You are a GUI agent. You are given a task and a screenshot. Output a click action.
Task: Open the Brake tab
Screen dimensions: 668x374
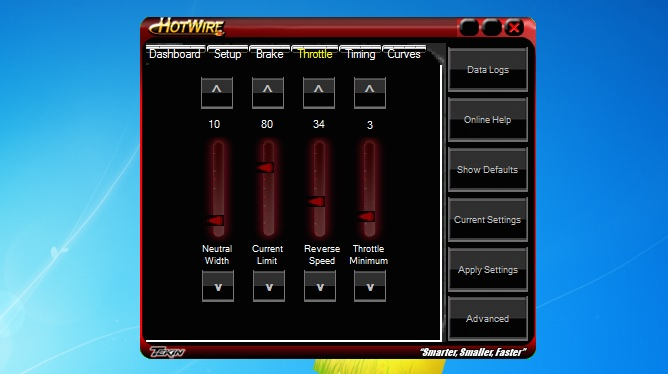(269, 54)
